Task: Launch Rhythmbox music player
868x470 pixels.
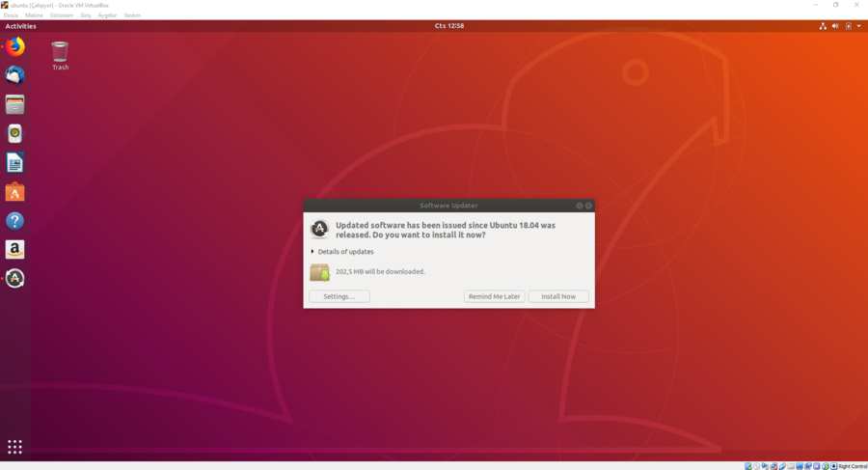Action: tap(14, 133)
